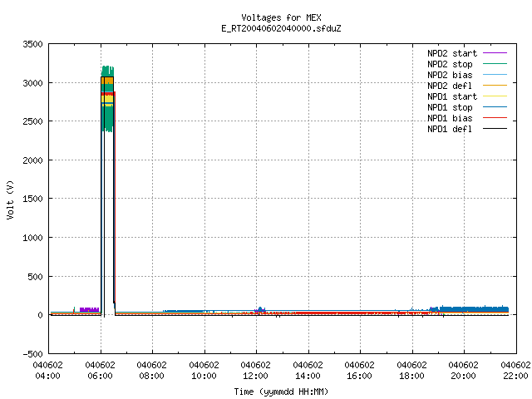Click the purple NPD2 start blip before 06:00
532x399 pixels.
(89, 310)
